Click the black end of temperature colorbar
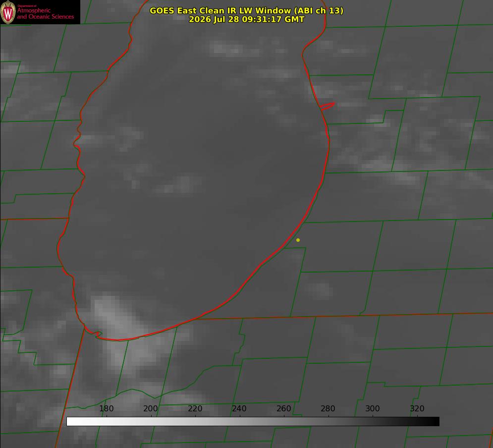493x448 pixels. tap(433, 422)
